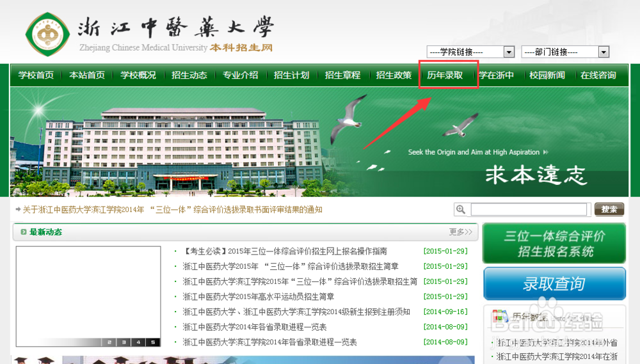Click the 学院链接 dropdown arrow
This screenshot has width=640, height=364.
[509, 52]
